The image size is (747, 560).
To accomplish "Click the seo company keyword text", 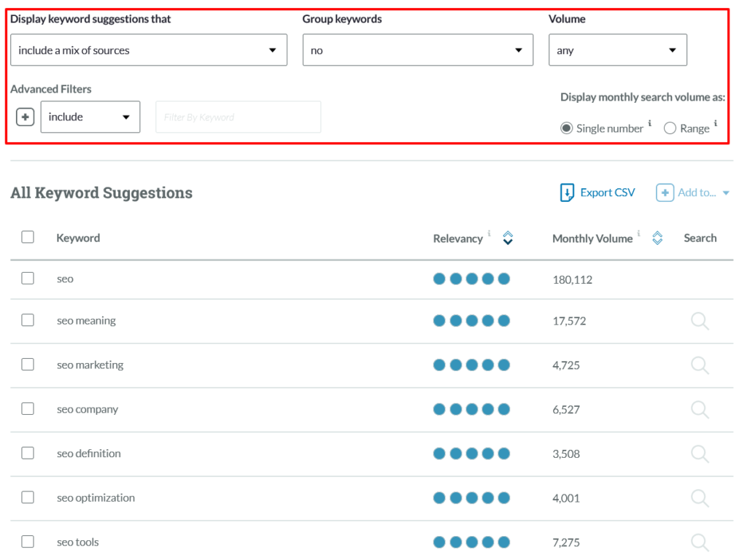I will [x=88, y=410].
